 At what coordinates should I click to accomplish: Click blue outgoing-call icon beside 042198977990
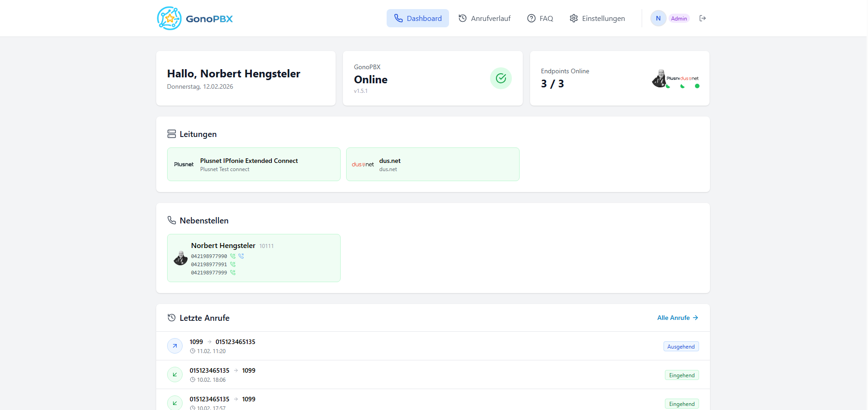point(241,256)
